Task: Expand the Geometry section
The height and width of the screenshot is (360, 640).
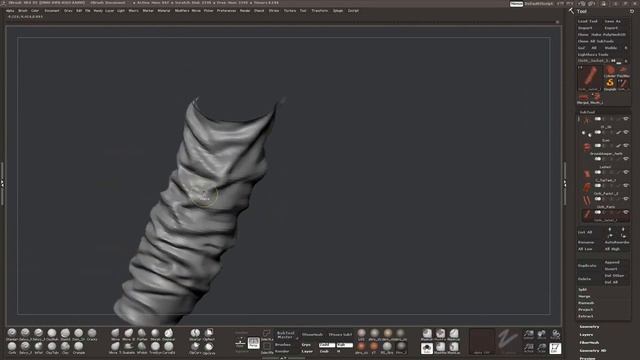Action: tap(589, 327)
